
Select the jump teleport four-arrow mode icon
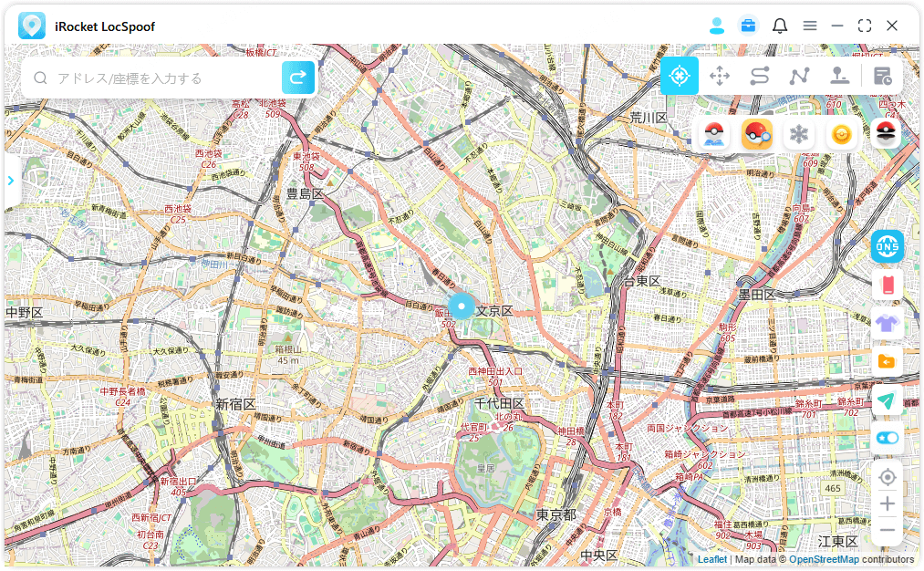(x=720, y=76)
